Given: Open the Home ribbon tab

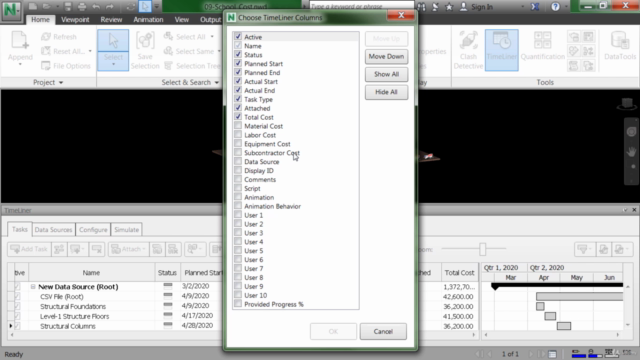Looking at the screenshot, I should click(40, 20).
